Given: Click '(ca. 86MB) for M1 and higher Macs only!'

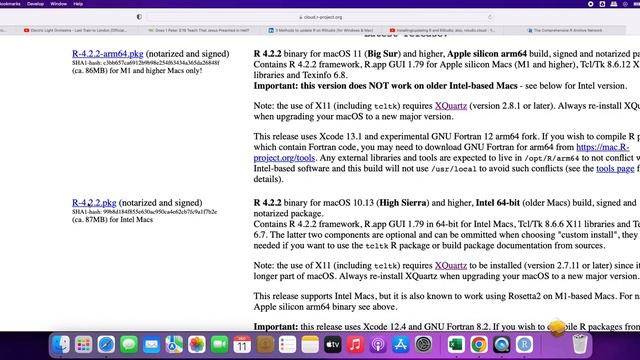Looking at the screenshot, I should tap(137, 71).
